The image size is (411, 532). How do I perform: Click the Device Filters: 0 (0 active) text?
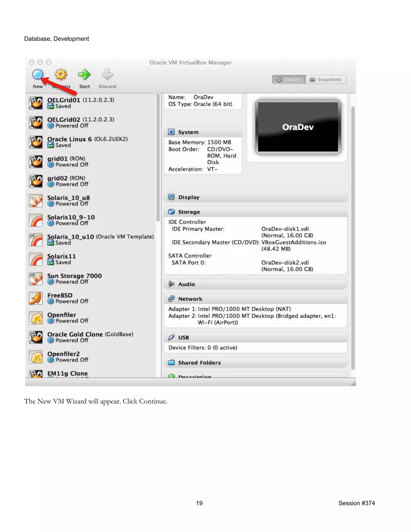202,347
